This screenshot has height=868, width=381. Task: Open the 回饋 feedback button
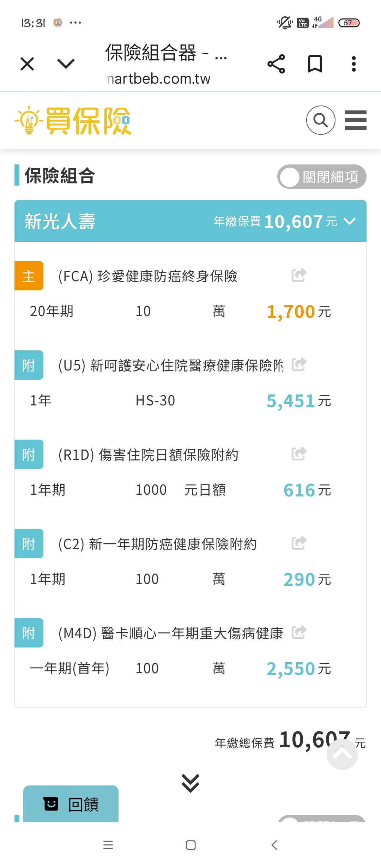tap(71, 804)
